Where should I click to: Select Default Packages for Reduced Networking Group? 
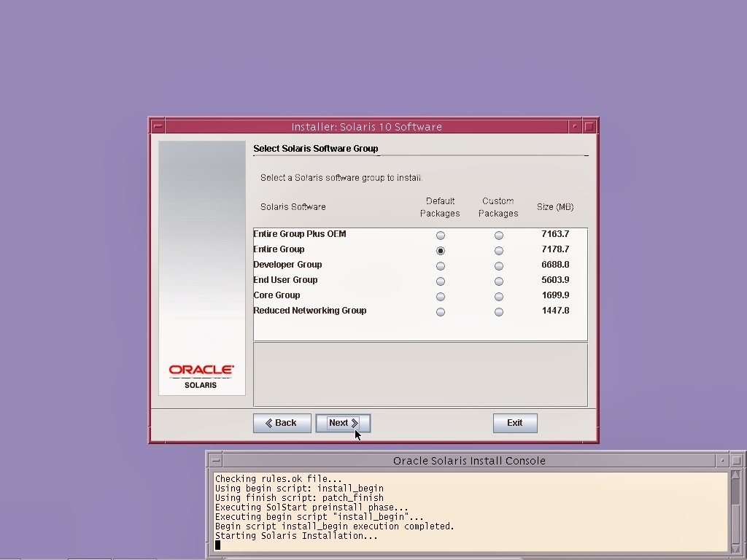tap(440, 311)
